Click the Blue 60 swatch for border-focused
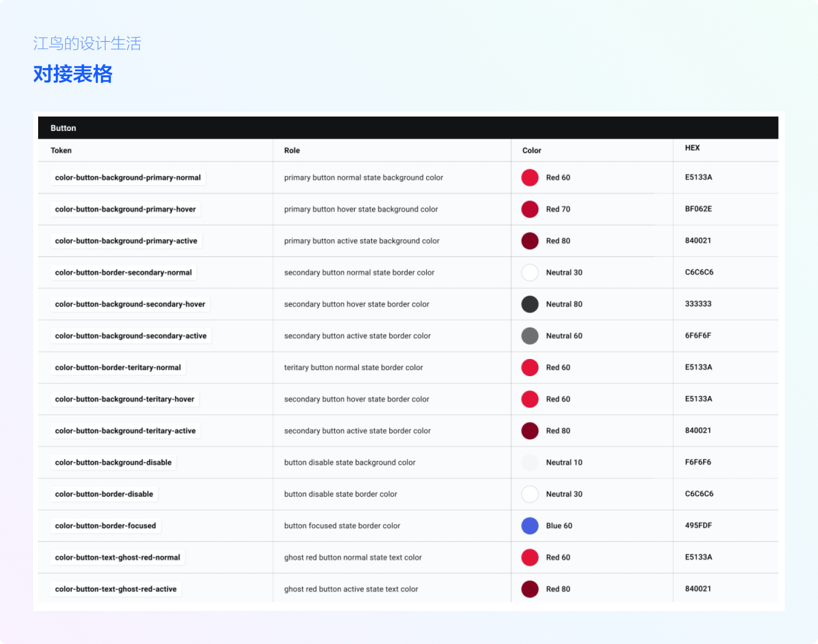Viewport: 818px width, 644px height. coord(529,525)
